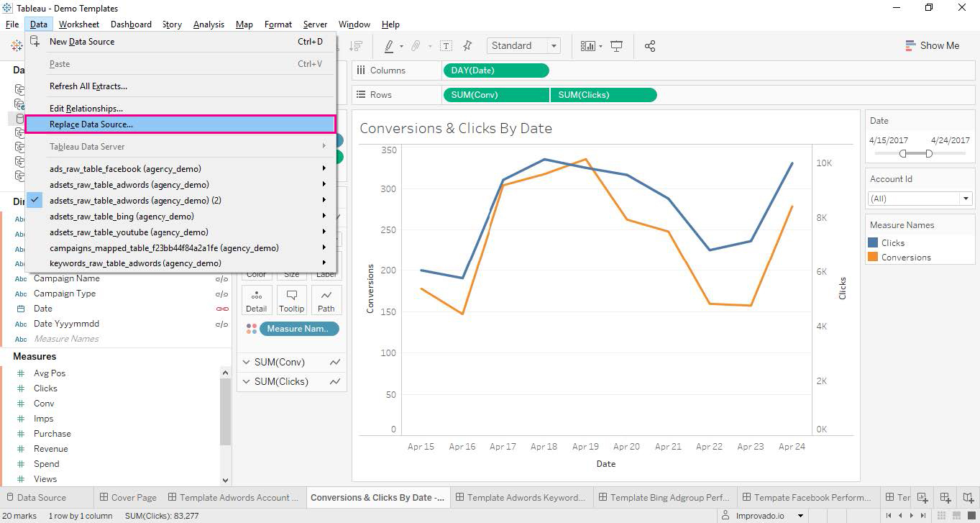Viewport: 980px width, 523px height.
Task: Click Path card in Marks
Action: pos(326,300)
